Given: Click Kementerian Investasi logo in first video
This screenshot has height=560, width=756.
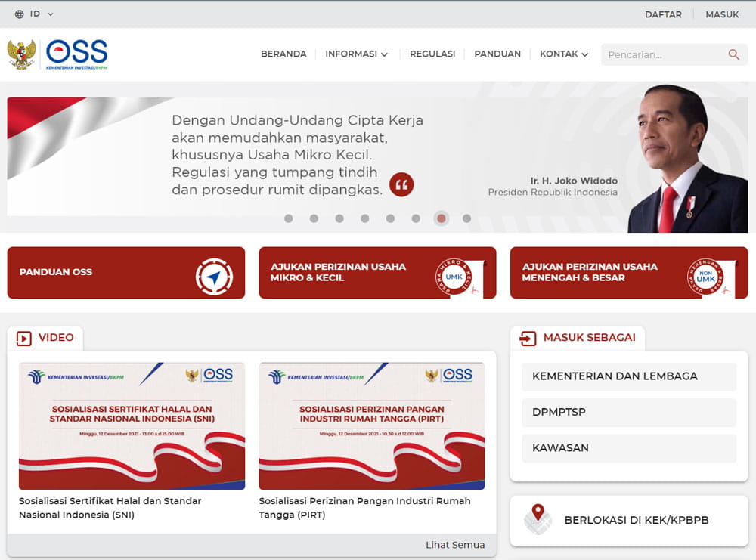Looking at the screenshot, I should pyautogui.click(x=76, y=376).
